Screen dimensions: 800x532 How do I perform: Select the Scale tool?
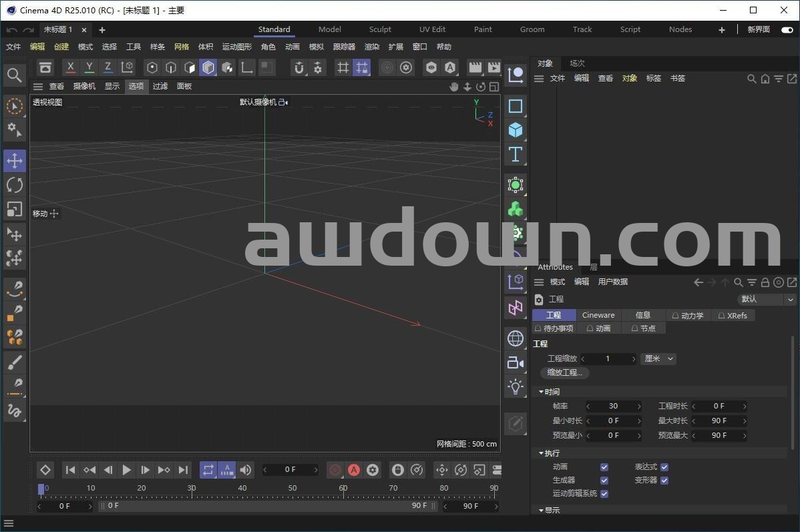pyautogui.click(x=15, y=209)
